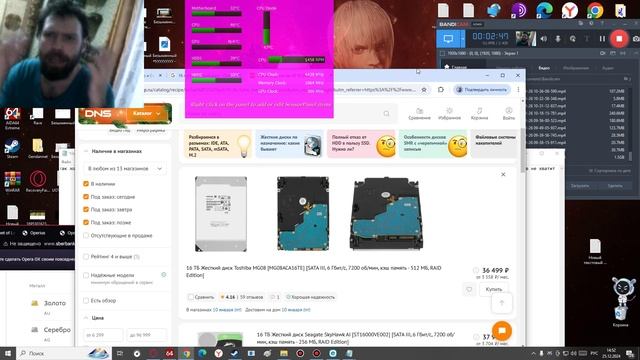Open the orange chat support bubble
Image resolution: width=640 pixels, height=360 pixels.
point(502,331)
